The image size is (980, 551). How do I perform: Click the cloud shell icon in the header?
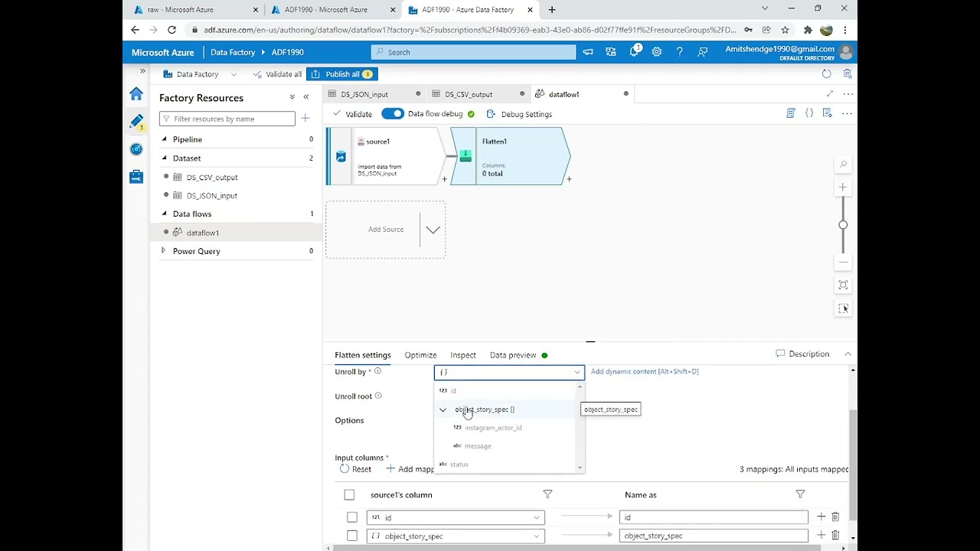pos(588,52)
